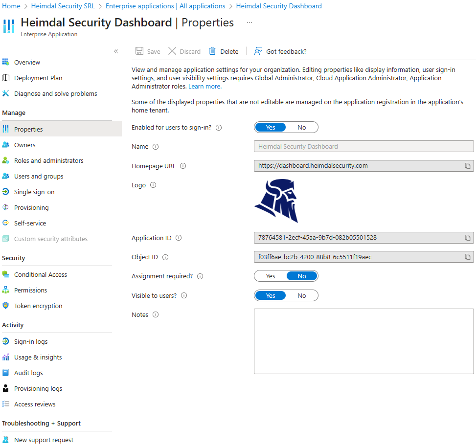Set Enabled for users to sign-in to No
This screenshot has height=448, width=476.
302,128
